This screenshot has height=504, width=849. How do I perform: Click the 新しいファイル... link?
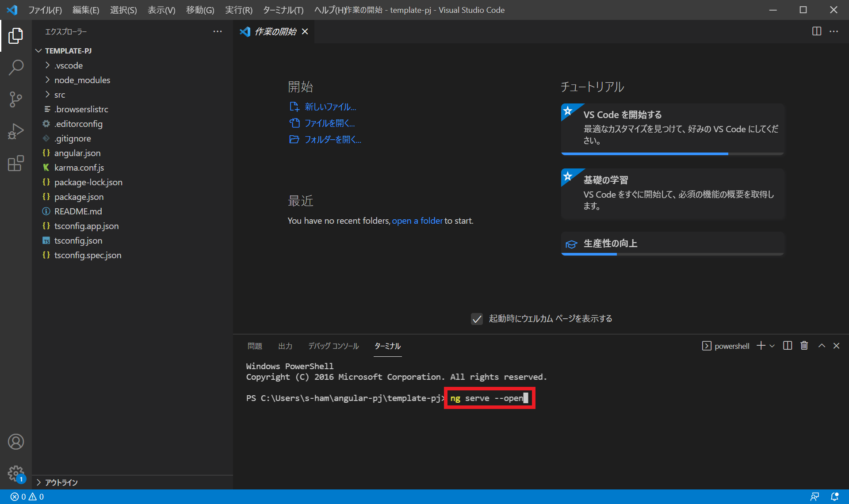click(330, 107)
